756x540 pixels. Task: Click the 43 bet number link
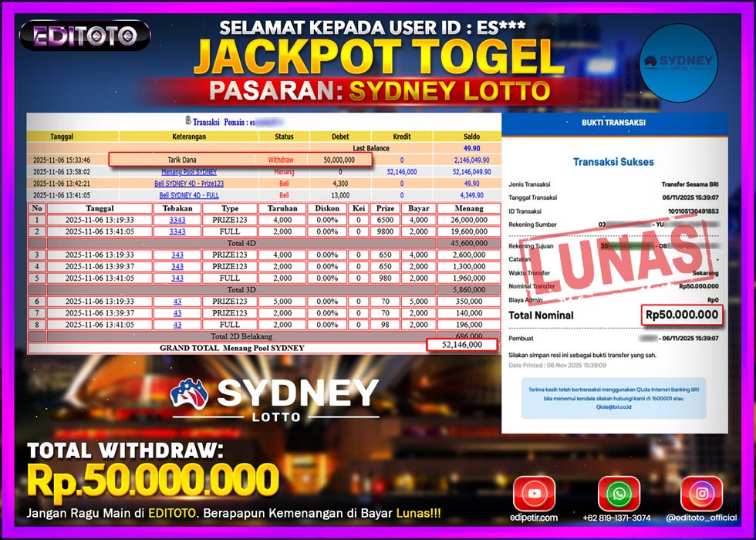click(x=177, y=303)
